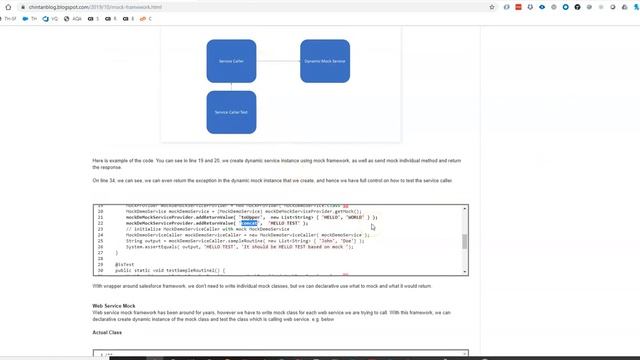View site information via the lock icon
640x360 pixels.
coord(23,7)
